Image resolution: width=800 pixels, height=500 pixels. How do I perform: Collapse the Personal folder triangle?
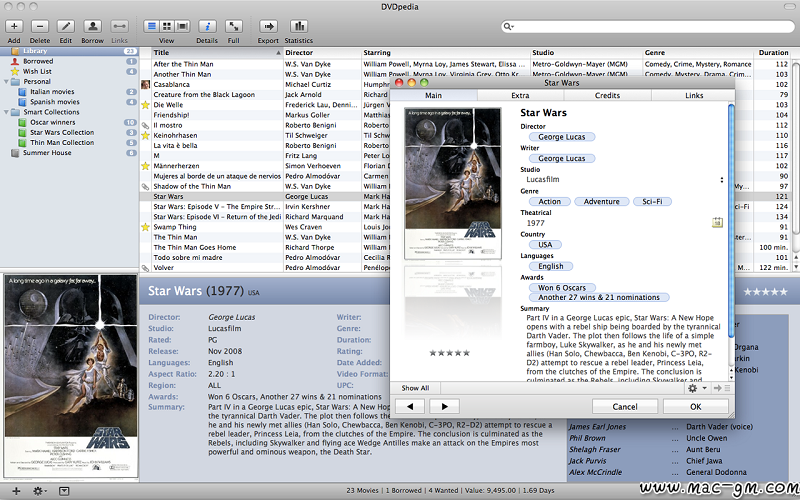coord(6,82)
